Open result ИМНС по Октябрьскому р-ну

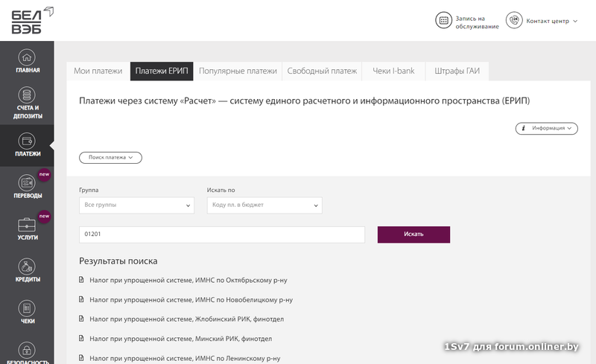click(188, 280)
